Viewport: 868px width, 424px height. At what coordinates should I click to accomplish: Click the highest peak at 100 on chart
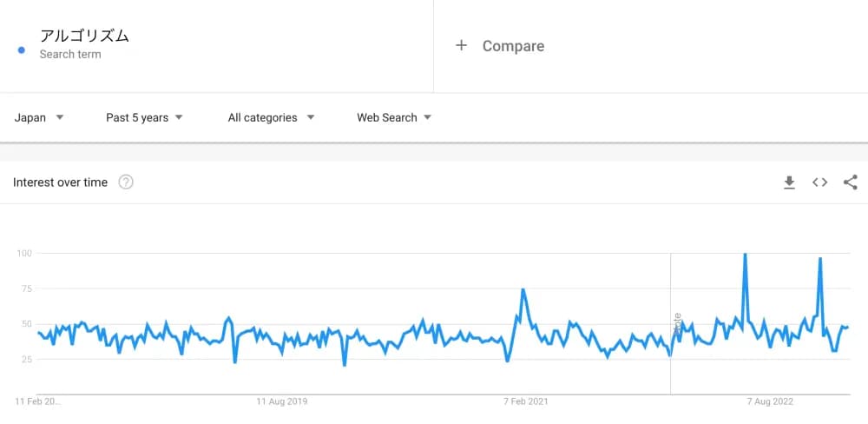(745, 255)
